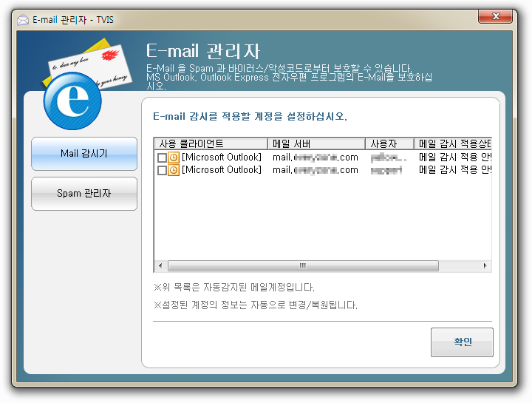Select second row's 메일 감시 적용 status
The height and width of the screenshot is (403, 532).
point(455,170)
